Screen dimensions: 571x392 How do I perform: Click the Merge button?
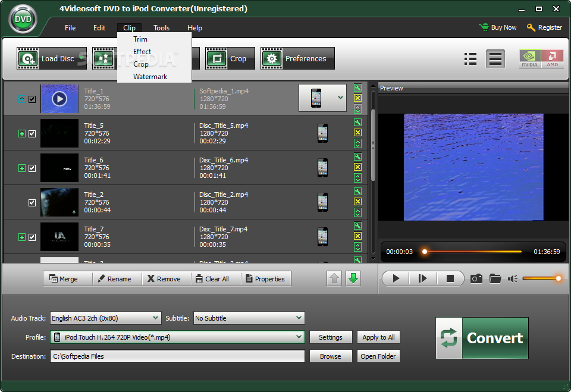click(x=68, y=279)
